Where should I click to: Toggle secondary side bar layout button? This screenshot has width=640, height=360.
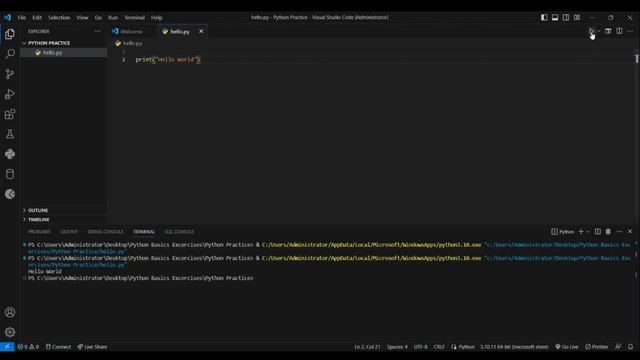click(x=566, y=18)
